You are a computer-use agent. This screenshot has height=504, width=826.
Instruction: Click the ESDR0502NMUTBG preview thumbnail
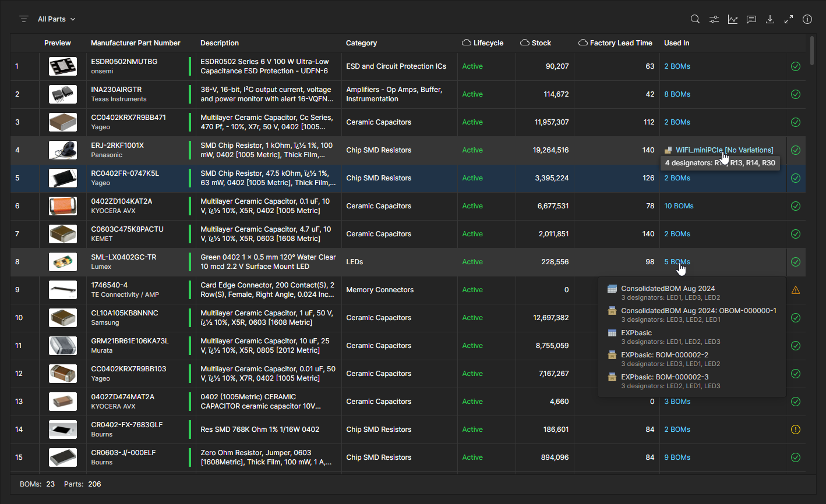click(63, 66)
